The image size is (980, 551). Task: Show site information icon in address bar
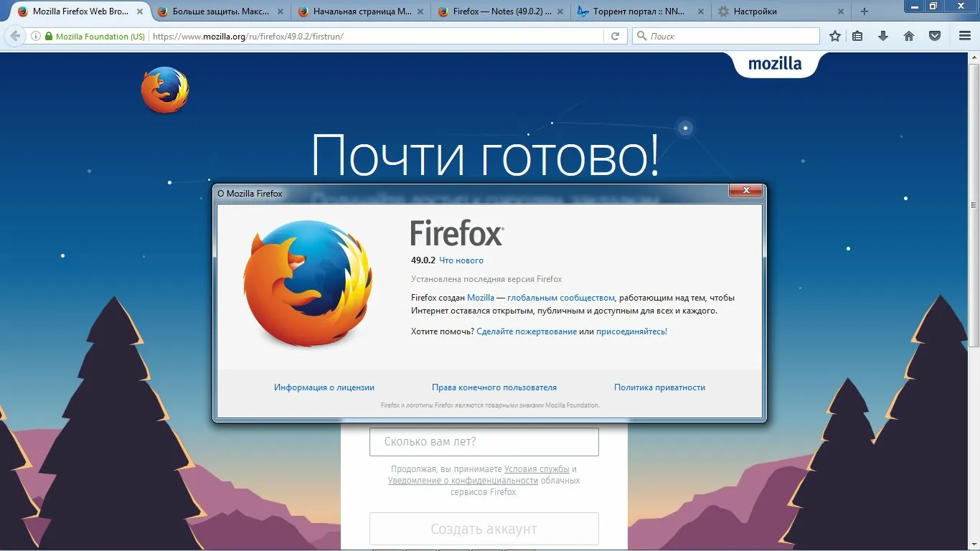point(35,36)
